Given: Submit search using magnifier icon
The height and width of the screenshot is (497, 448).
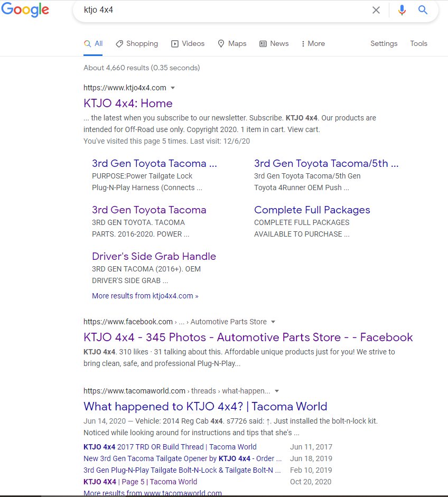Looking at the screenshot, I should click(x=423, y=10).
